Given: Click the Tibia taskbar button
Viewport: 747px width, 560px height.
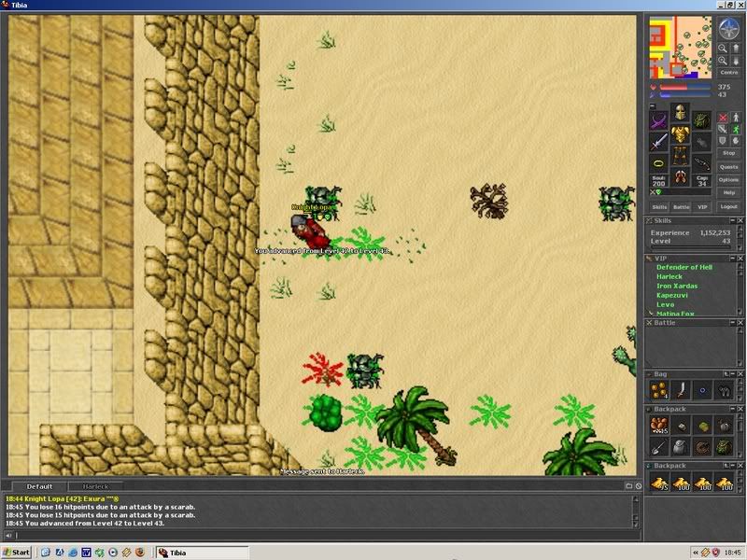Looking at the screenshot, I should (x=203, y=553).
